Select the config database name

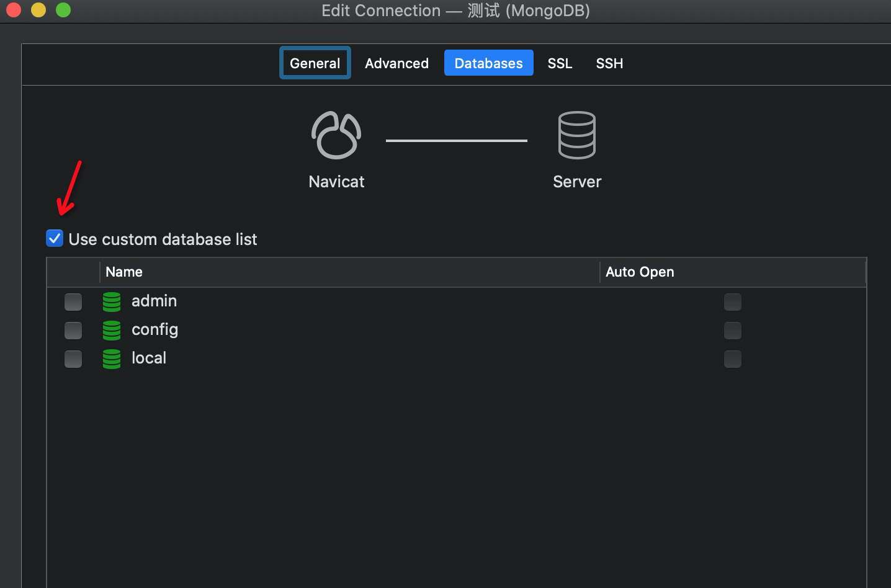tap(154, 329)
